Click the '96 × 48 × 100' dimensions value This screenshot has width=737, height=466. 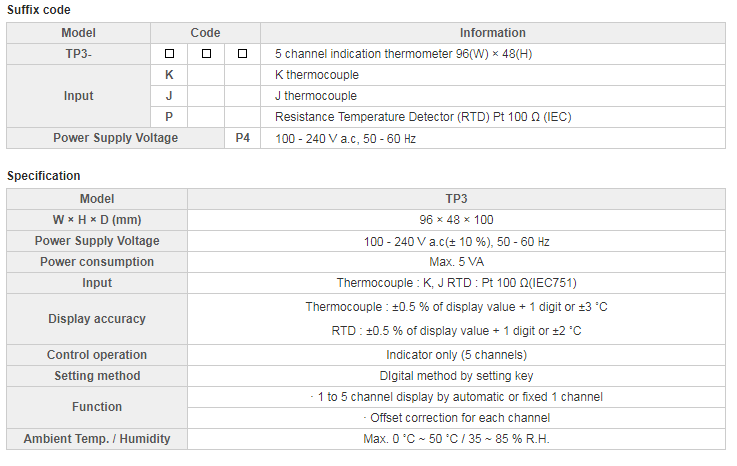coord(456,220)
